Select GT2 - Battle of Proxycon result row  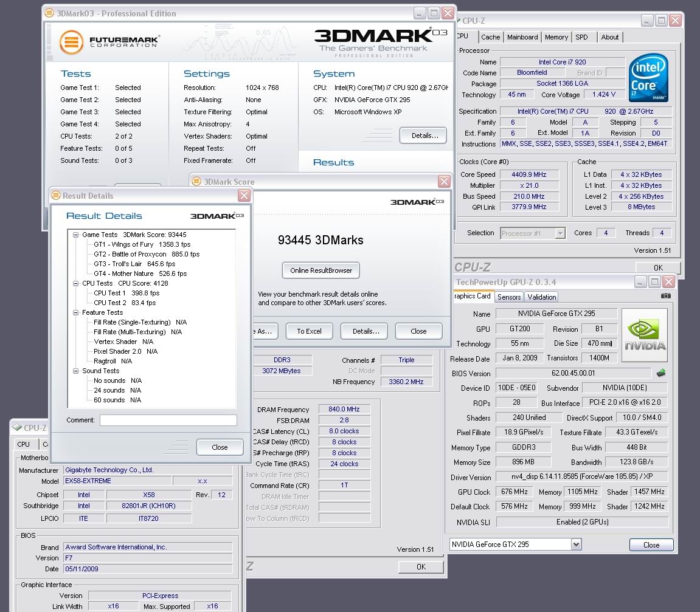click(147, 254)
